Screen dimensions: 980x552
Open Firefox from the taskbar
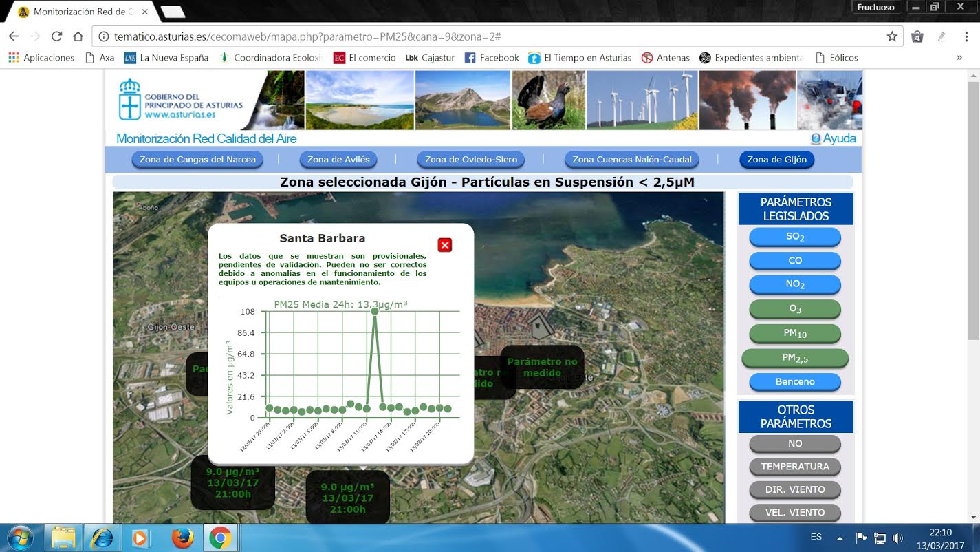point(182,538)
